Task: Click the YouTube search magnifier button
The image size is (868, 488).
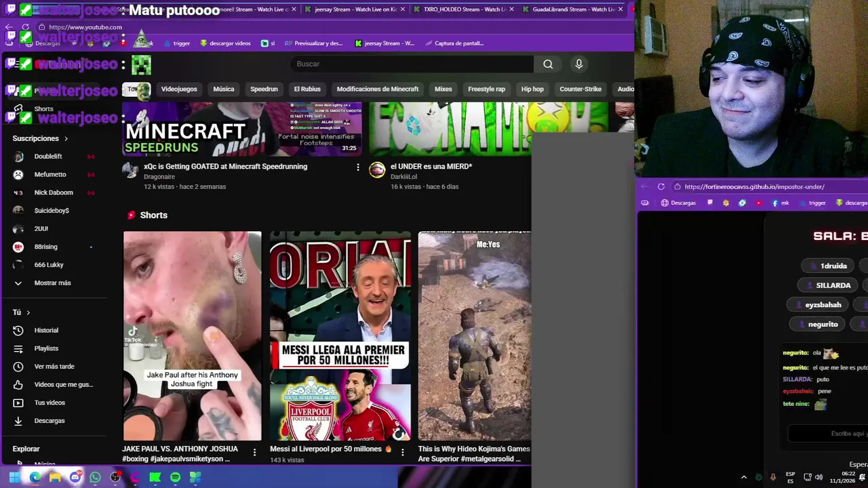Action: [548, 64]
